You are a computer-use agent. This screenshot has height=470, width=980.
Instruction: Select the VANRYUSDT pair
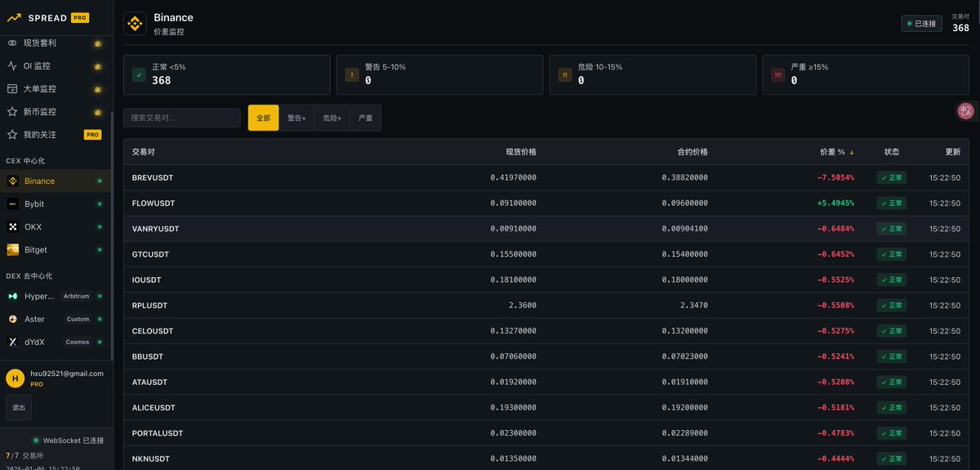point(155,229)
